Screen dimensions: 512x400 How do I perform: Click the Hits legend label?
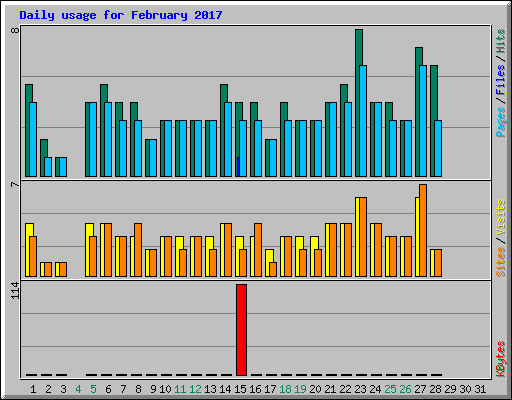click(500, 41)
